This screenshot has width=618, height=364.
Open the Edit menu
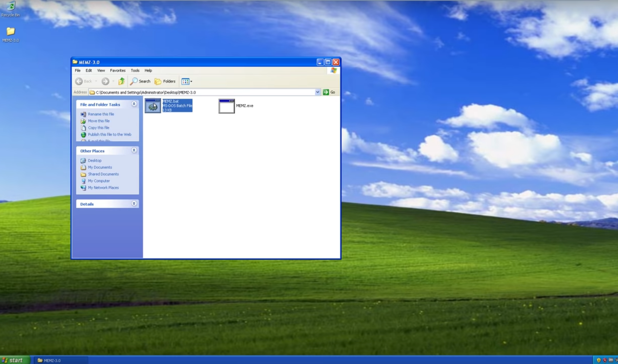click(89, 70)
